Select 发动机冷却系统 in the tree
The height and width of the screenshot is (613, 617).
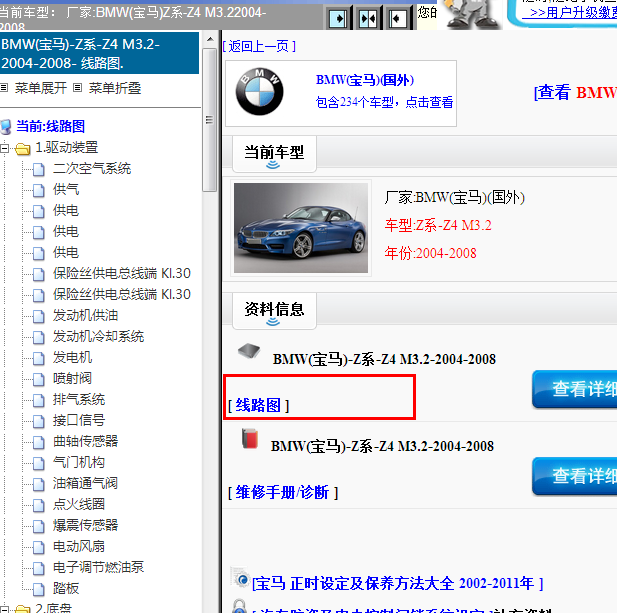(98, 336)
